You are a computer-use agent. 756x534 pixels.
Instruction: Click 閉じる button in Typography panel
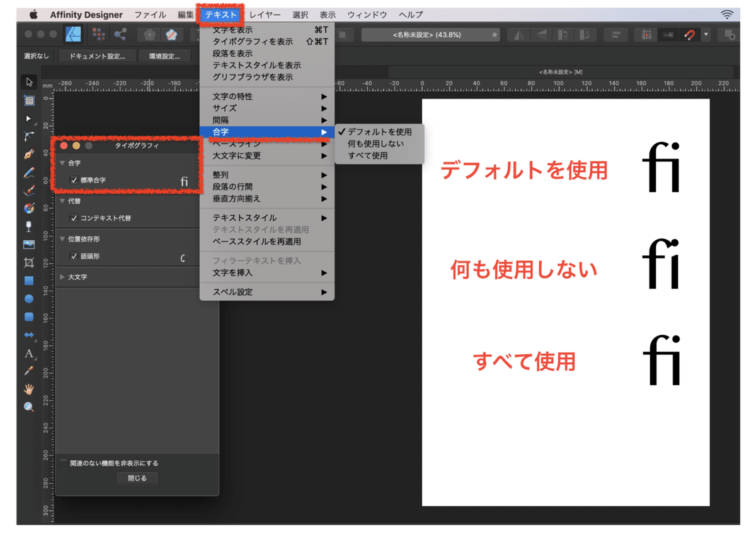(x=137, y=479)
